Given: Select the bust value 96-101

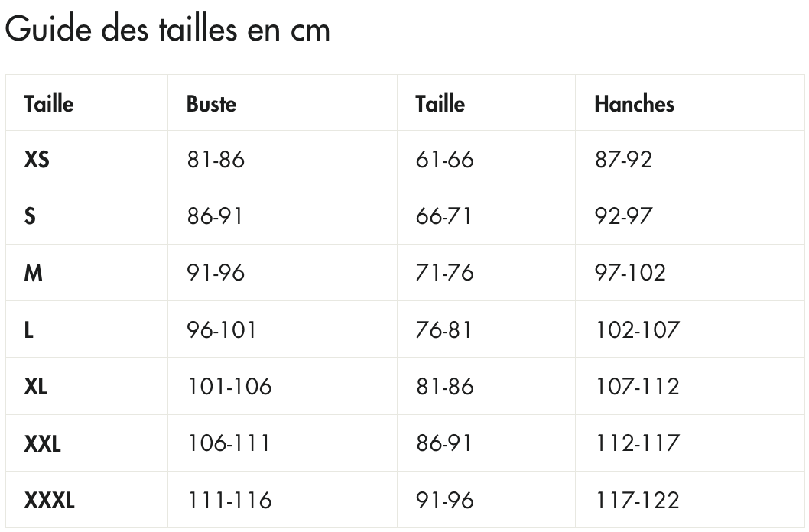Looking at the screenshot, I should (x=221, y=330).
